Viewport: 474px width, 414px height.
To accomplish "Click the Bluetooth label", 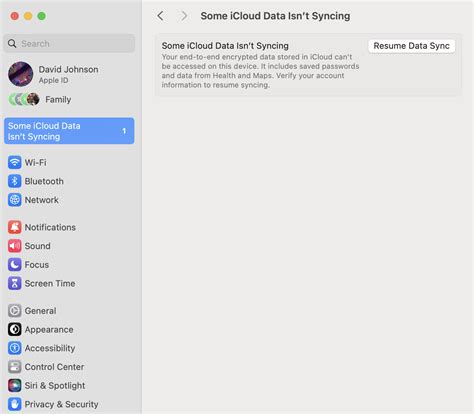I will point(44,181).
